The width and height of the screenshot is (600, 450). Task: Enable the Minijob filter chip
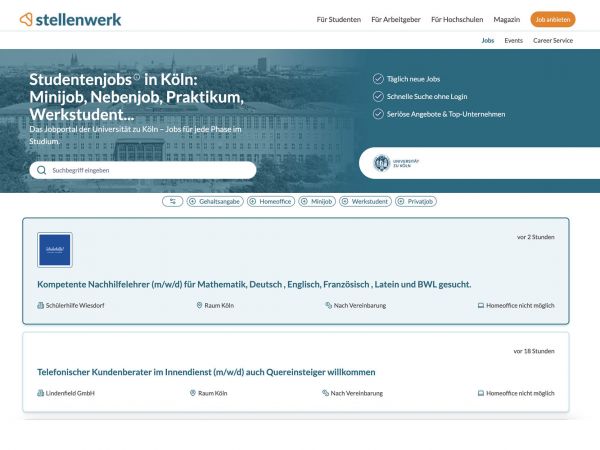[x=317, y=201]
